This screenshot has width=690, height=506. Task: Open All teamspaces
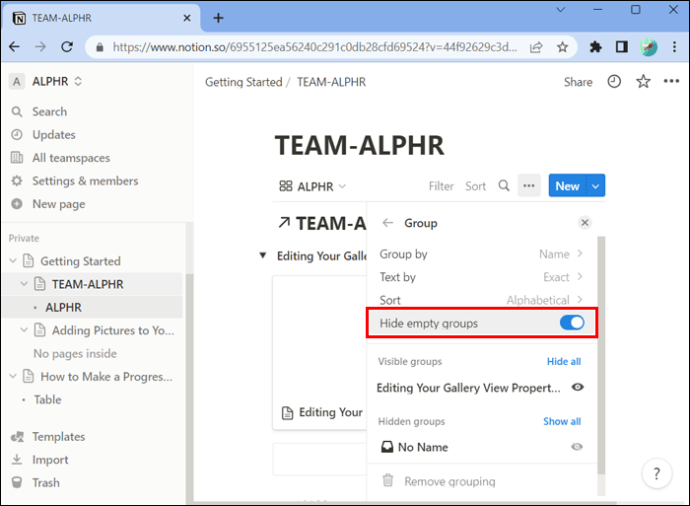click(x=71, y=158)
